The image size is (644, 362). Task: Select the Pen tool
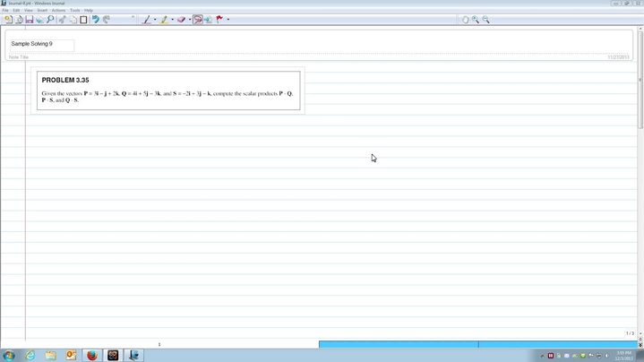[x=146, y=19]
